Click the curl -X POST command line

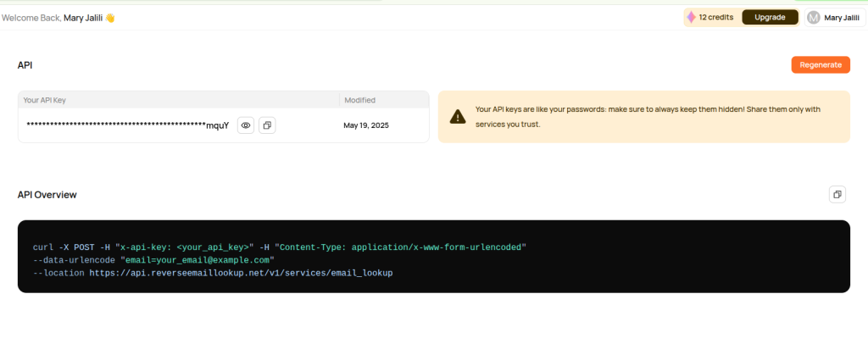[280, 247]
